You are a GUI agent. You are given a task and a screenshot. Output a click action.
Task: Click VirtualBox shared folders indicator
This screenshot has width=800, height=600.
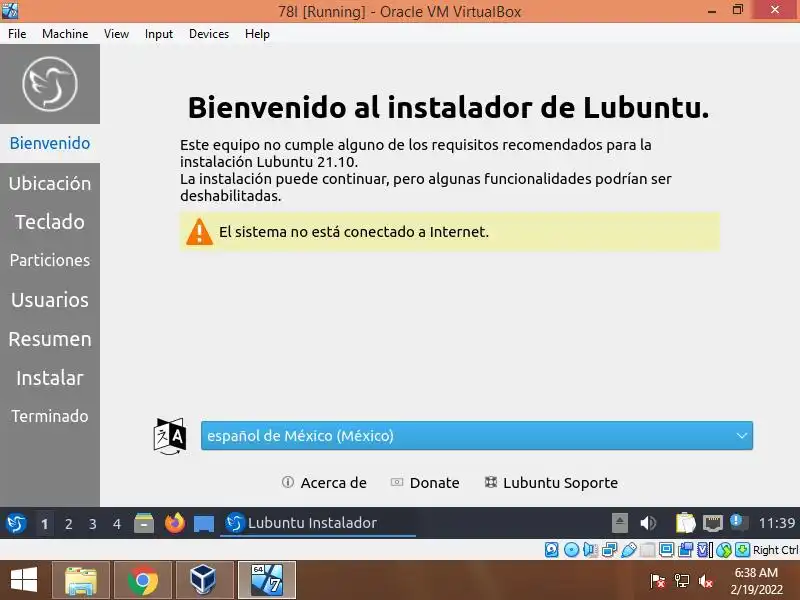(647, 550)
